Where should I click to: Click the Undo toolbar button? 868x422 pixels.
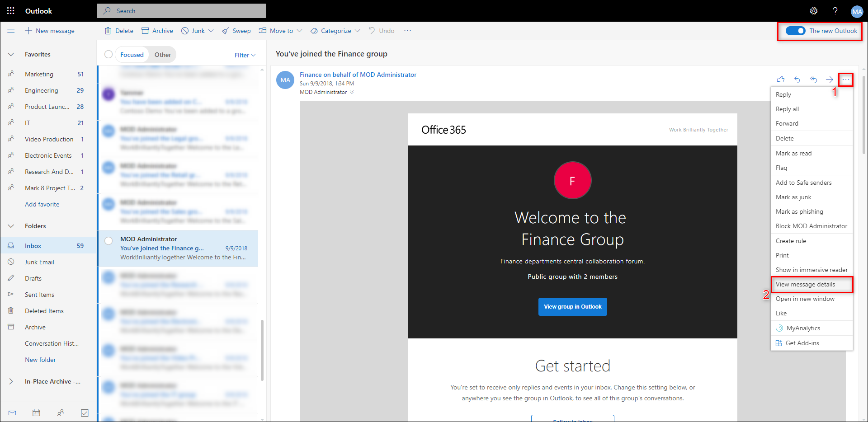[x=381, y=31]
